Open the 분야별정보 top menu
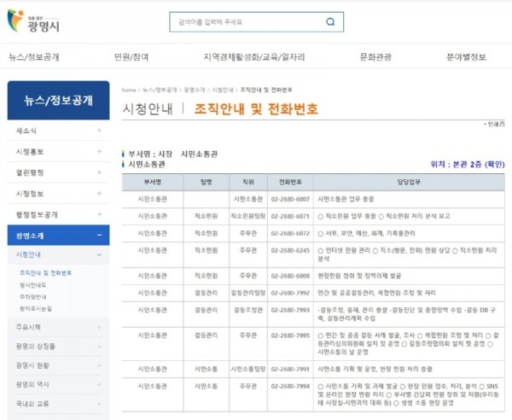Screen dimensions: 512x420 (x=466, y=57)
